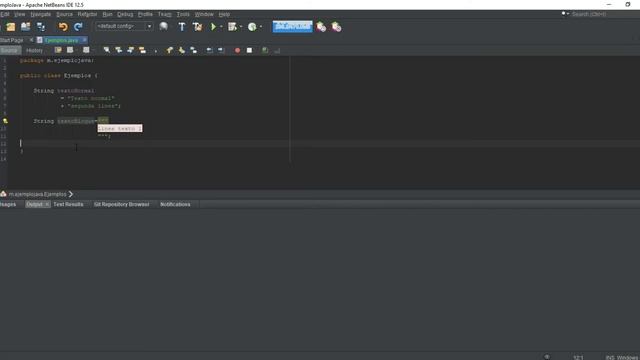The height and width of the screenshot is (360, 640).
Task: Open the Team menu
Action: [164, 14]
